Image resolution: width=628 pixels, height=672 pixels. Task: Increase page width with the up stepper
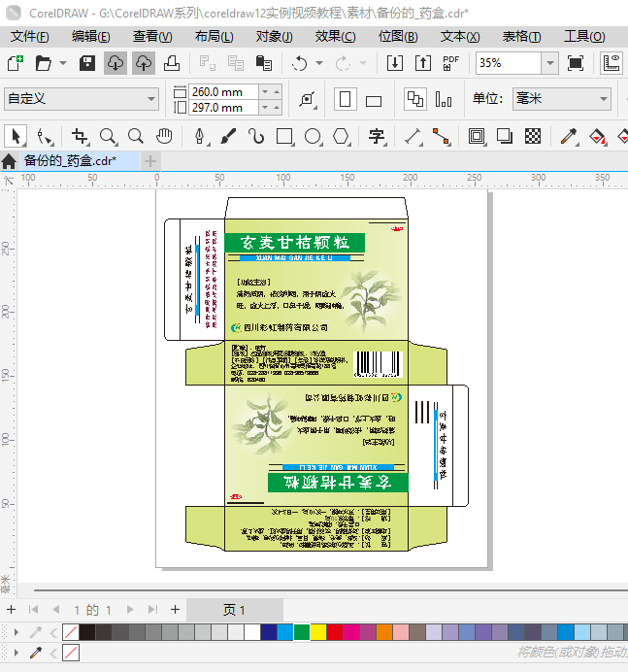click(x=277, y=92)
